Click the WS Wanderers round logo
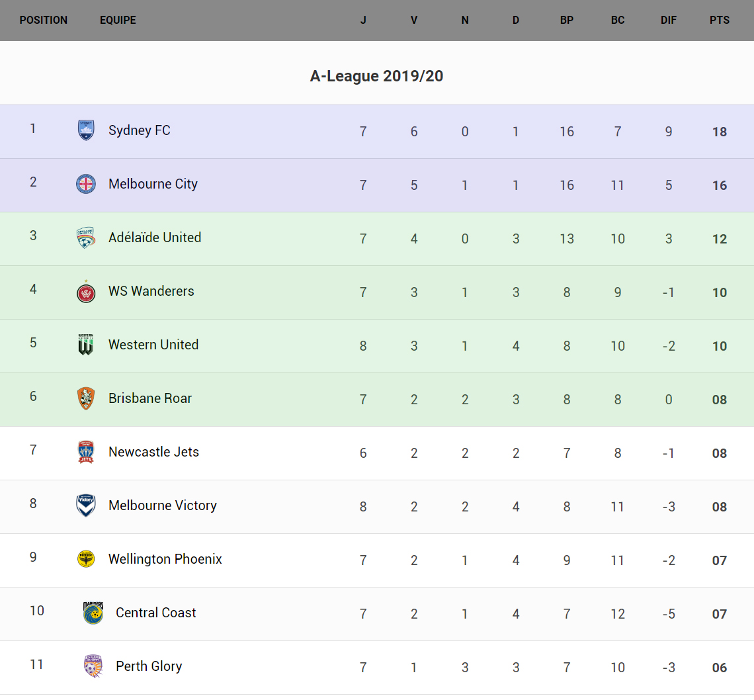Screen dimensions: 754x700 pos(86,292)
